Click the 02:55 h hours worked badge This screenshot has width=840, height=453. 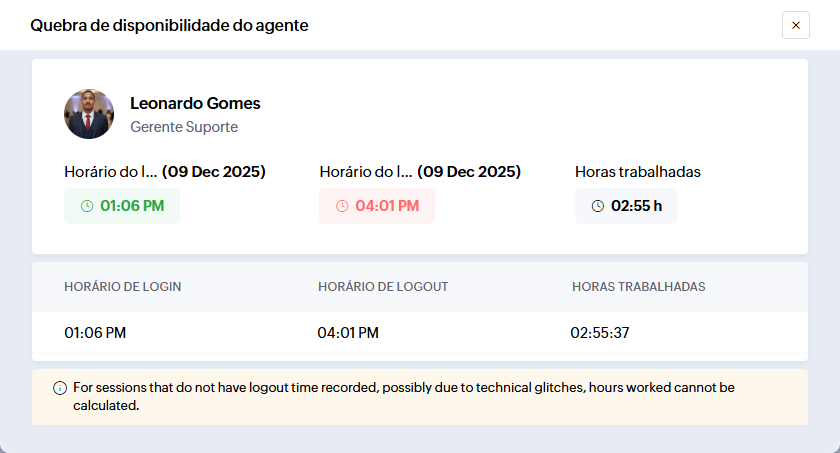click(x=626, y=206)
